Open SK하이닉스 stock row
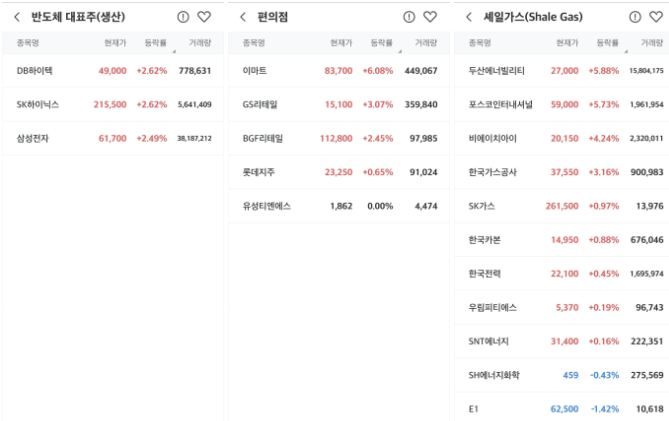The height and width of the screenshot is (421, 669). [x=113, y=105]
